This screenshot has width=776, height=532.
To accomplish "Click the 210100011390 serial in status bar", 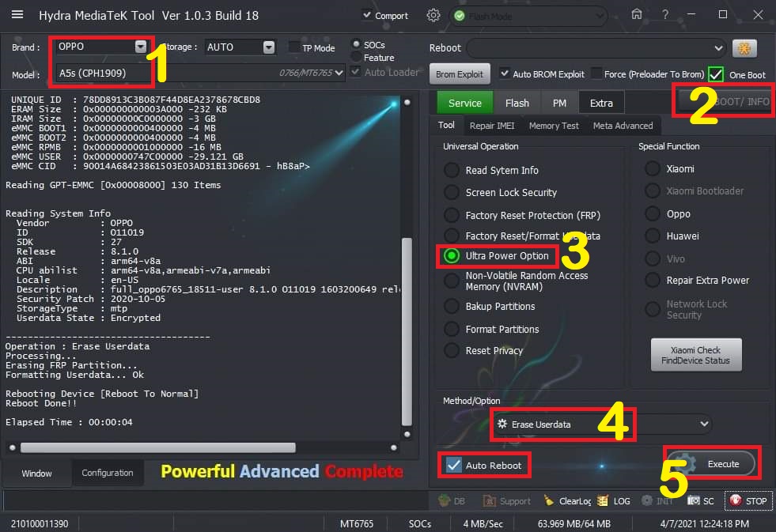I will pyautogui.click(x=40, y=523).
